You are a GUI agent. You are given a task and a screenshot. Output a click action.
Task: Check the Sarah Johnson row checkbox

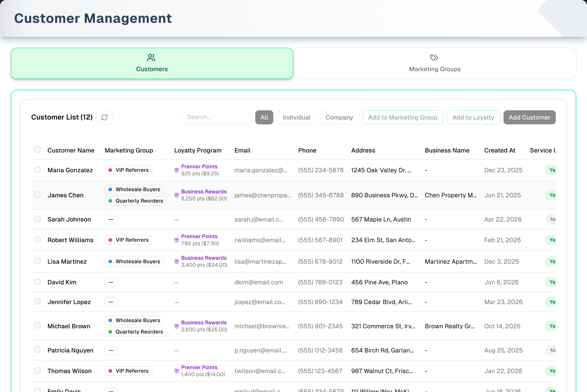(38, 219)
